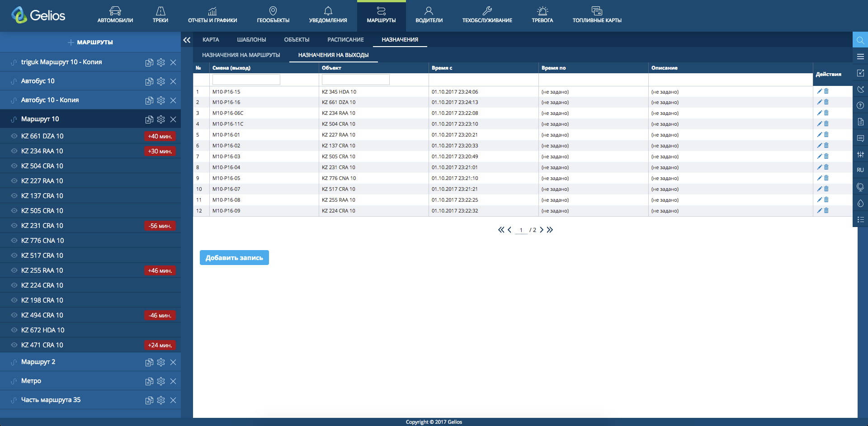Toggle visibility of KZ 234 RAA 10

tap(14, 151)
